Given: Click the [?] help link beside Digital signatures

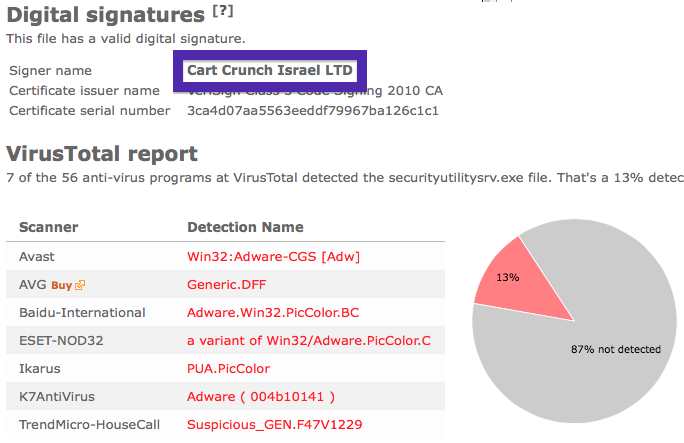Looking at the screenshot, I should (223, 11).
